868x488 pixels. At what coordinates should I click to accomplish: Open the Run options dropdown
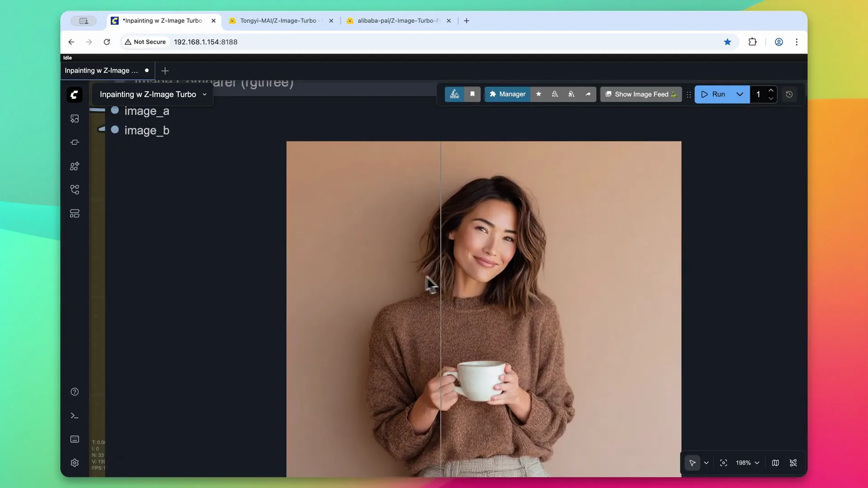pos(740,94)
